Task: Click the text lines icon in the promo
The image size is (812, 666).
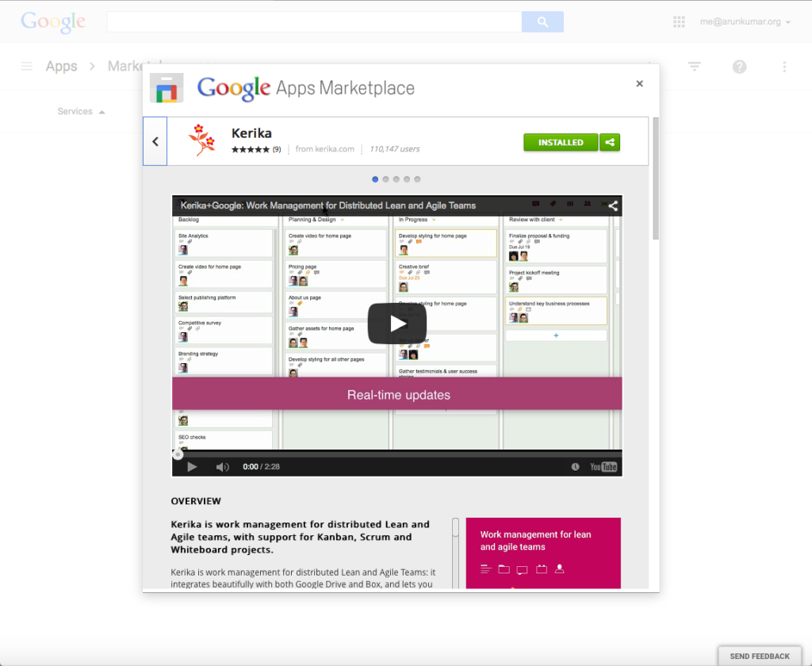Action: pyautogui.click(x=486, y=569)
